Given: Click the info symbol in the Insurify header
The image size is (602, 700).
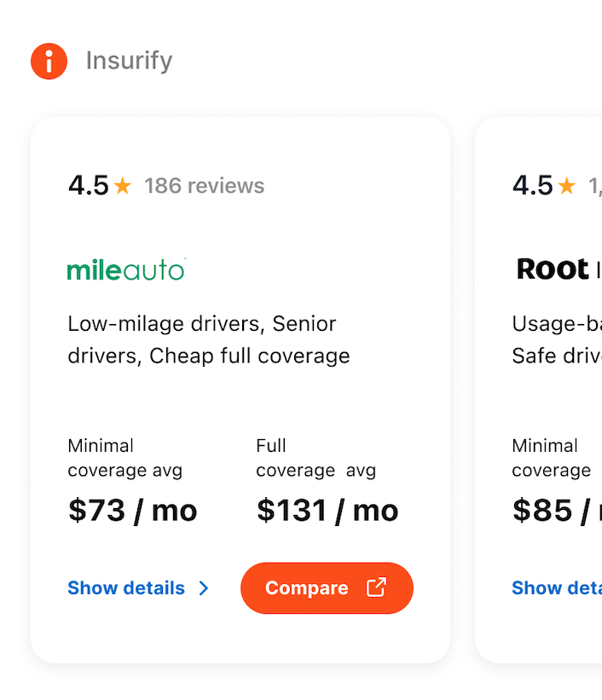Looking at the screenshot, I should (49, 61).
